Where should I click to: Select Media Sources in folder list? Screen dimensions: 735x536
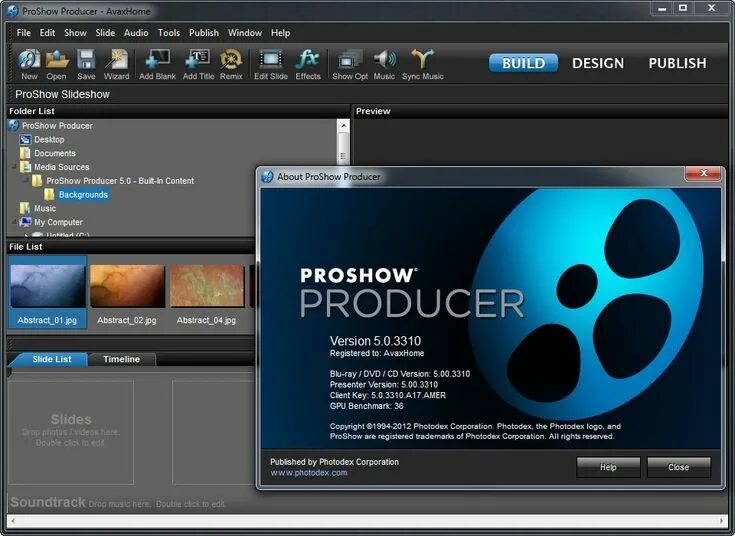[61, 167]
